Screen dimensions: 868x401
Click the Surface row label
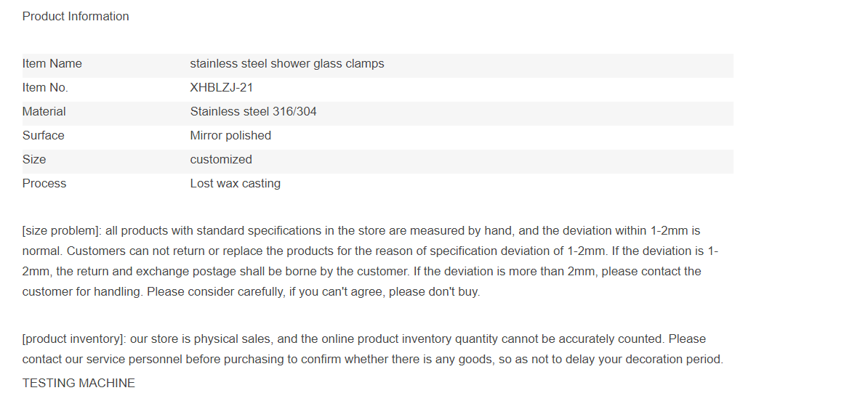44,136
